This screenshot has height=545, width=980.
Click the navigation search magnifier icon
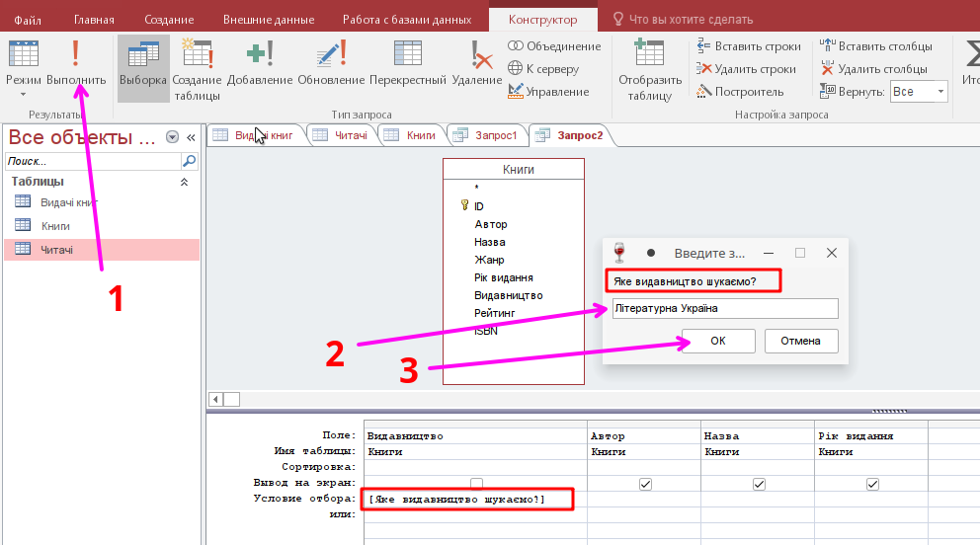189,161
